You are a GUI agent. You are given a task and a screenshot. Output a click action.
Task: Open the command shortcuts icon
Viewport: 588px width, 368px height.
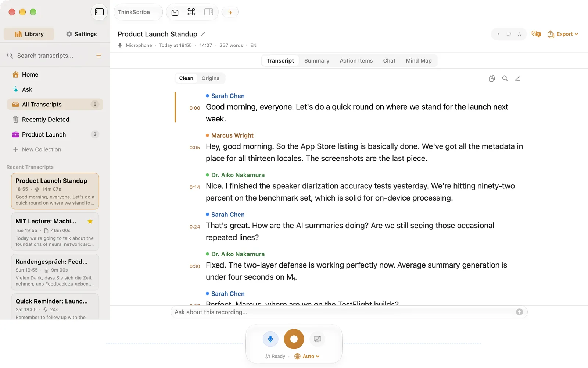pyautogui.click(x=191, y=12)
